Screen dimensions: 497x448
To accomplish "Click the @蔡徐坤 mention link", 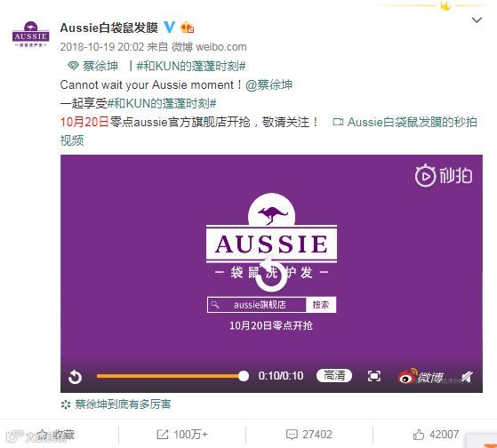I will pos(269,85).
